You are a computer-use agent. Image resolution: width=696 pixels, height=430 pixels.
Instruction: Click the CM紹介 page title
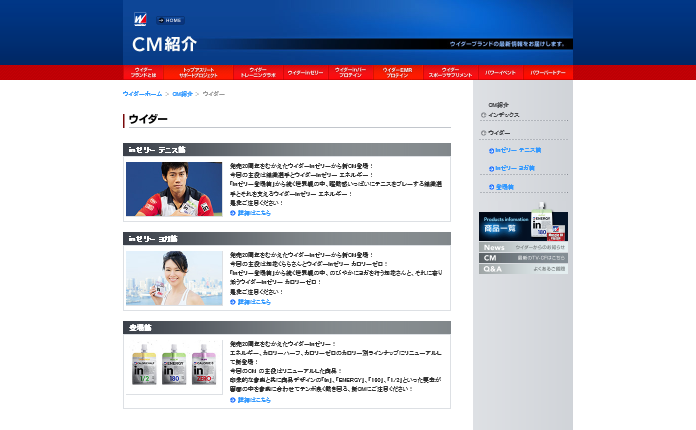[x=164, y=44]
